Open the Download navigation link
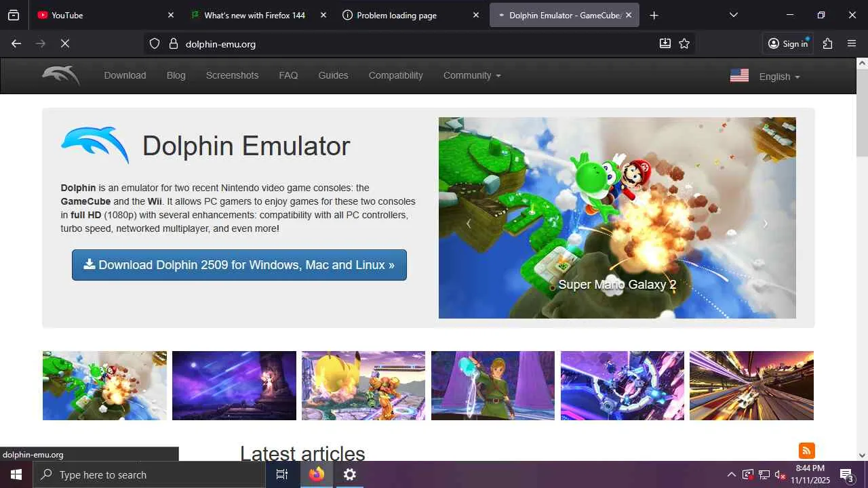Screen dimensions: 868x488 125,75
